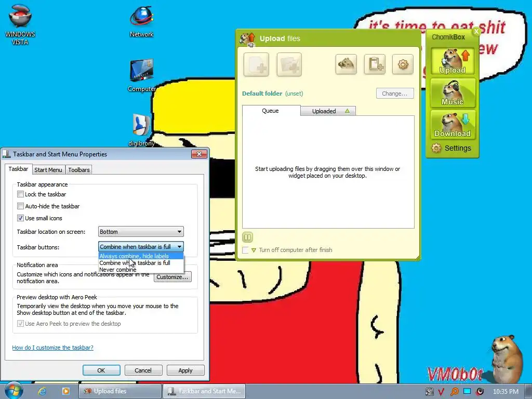Click the orange magnifier tray icon
This screenshot has width=532, height=399.
454,392
